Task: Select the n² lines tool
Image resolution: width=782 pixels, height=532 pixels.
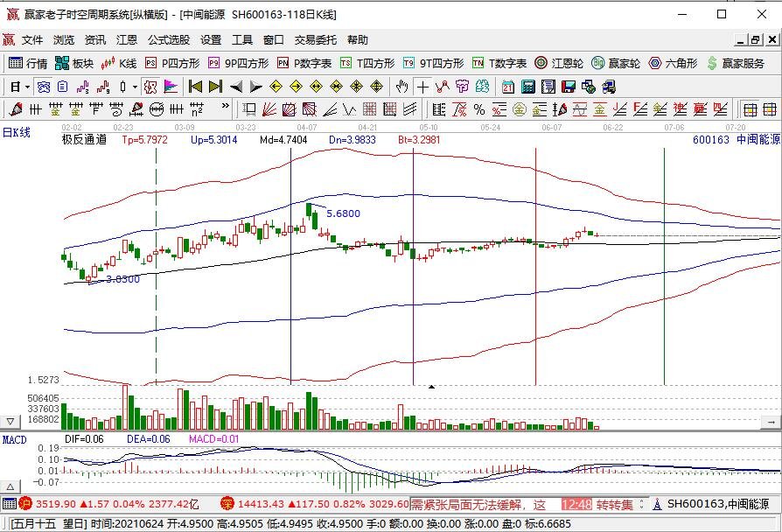Action: click(x=197, y=109)
